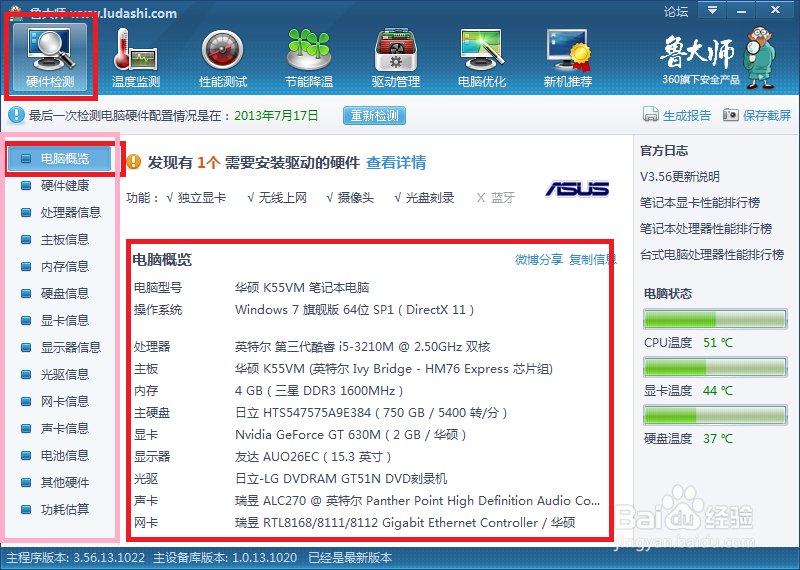Screen dimensions: 800x570
Task: Click the orange driver warning icon
Action: (x=134, y=162)
